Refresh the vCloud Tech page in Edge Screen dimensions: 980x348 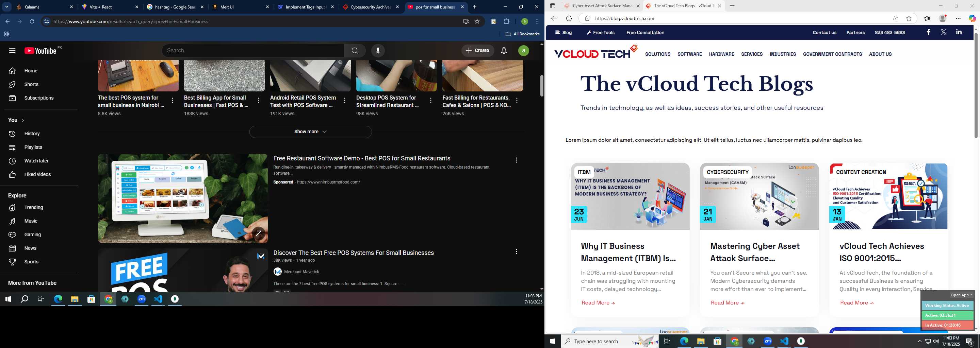coord(569,18)
